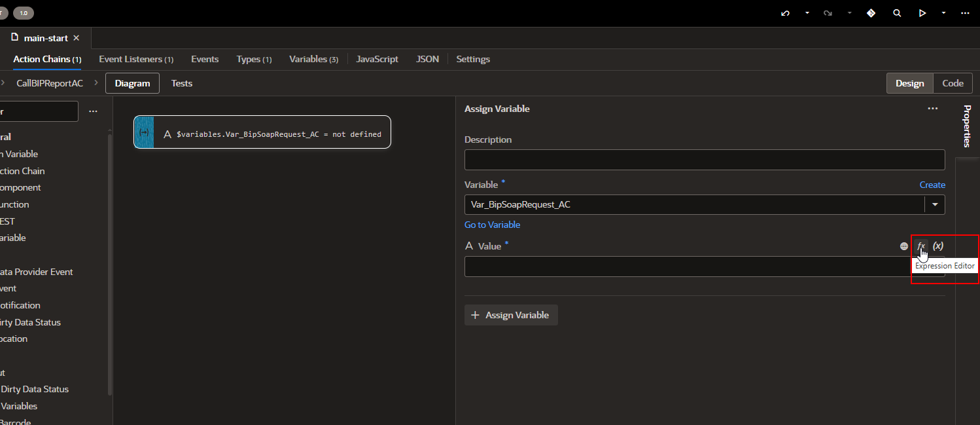The height and width of the screenshot is (425, 980).
Task: Open the JavaScript tab
Action: 377,59
